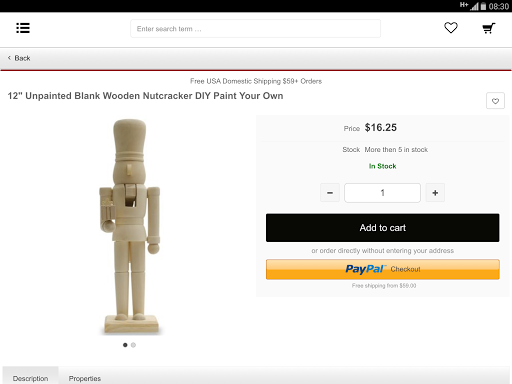The width and height of the screenshot is (512, 384).
Task: Tap the wooden nutcracker product image
Action: pos(130,227)
